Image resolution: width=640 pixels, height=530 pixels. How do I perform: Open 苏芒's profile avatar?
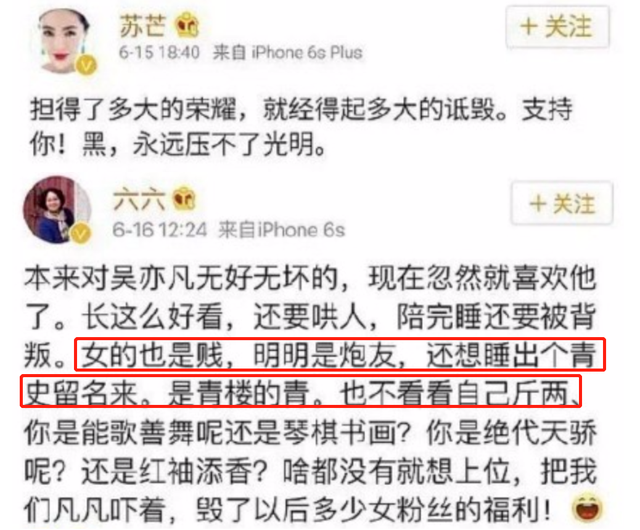[64, 39]
